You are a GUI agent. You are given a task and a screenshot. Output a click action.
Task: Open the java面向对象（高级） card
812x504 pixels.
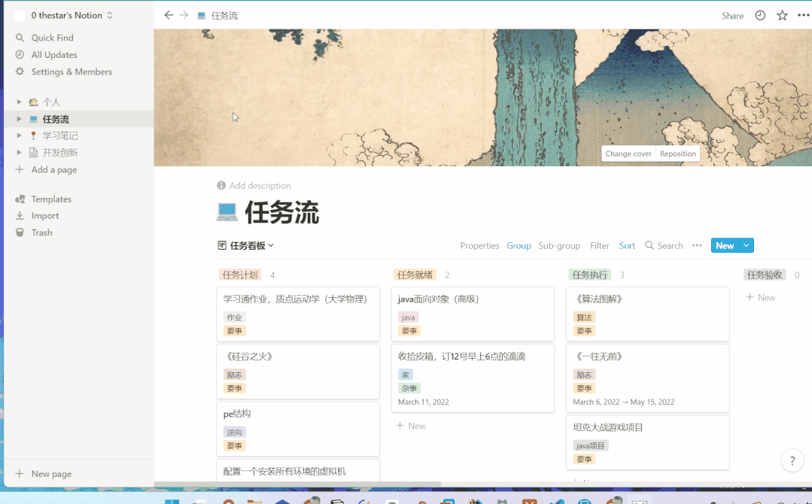click(473, 314)
